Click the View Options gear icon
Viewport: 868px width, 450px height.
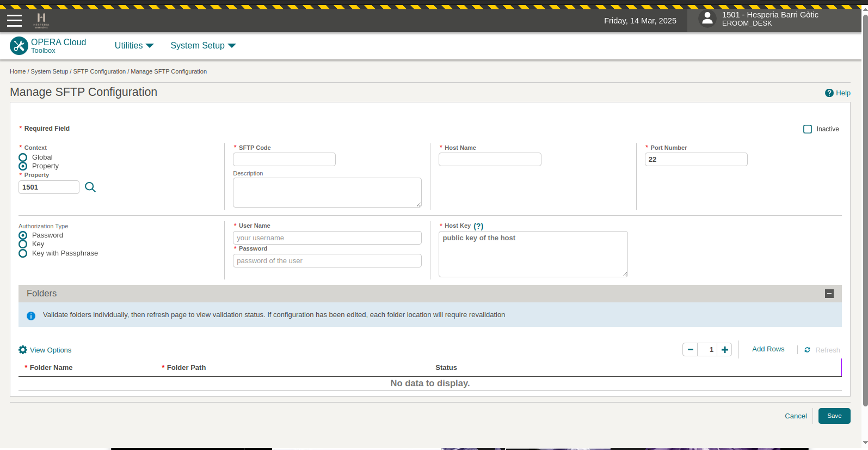[23, 350]
